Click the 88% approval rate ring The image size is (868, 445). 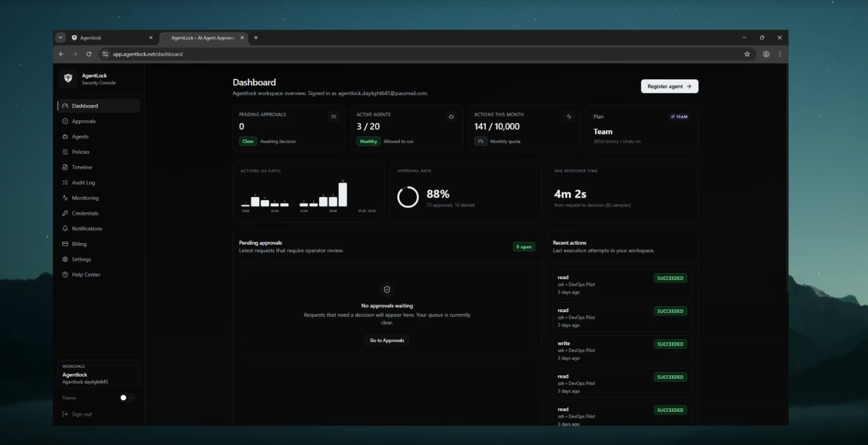[x=408, y=197]
